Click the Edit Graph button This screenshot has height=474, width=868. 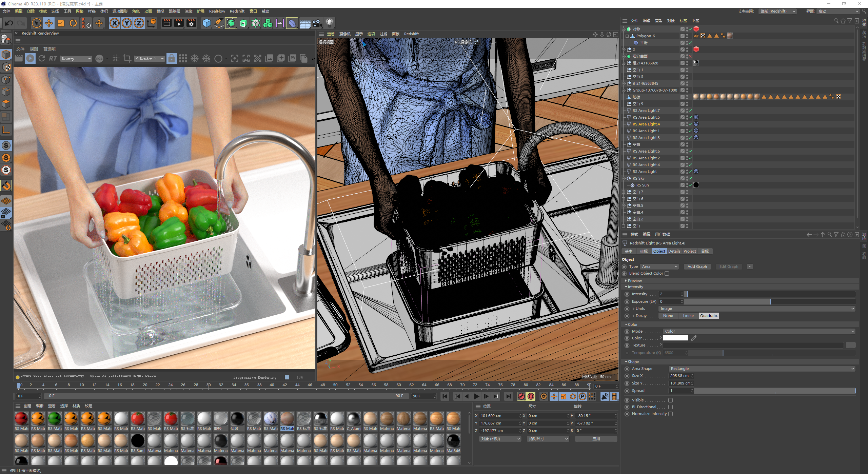(x=729, y=266)
